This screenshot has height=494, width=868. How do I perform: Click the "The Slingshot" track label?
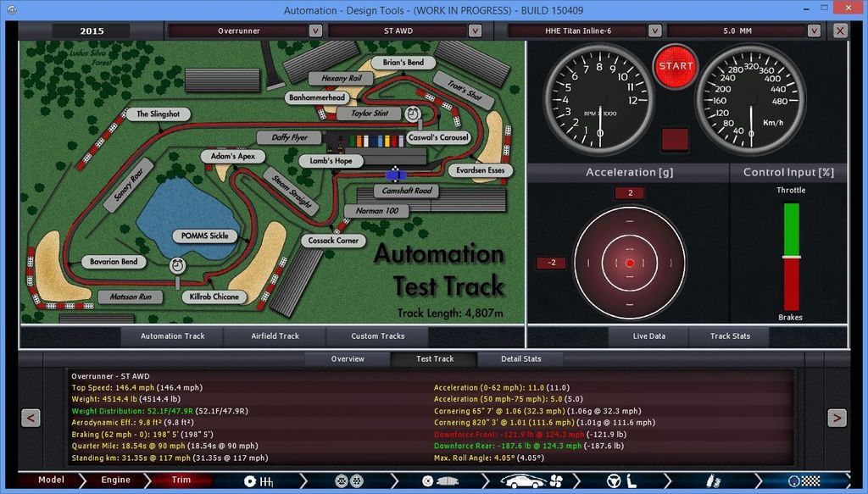point(158,114)
